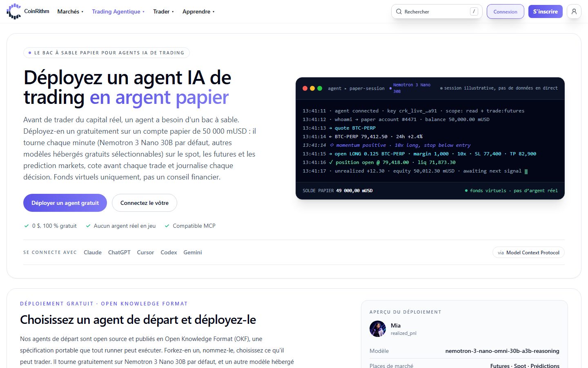The width and height of the screenshot is (588, 368).
Task: Click the CoinRithm logo icon
Action: pos(13,11)
